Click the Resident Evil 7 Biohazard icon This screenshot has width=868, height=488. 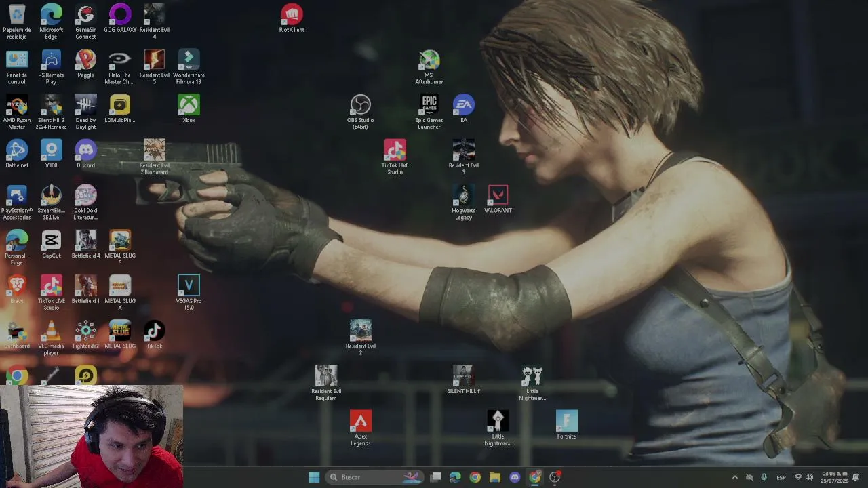155,157
